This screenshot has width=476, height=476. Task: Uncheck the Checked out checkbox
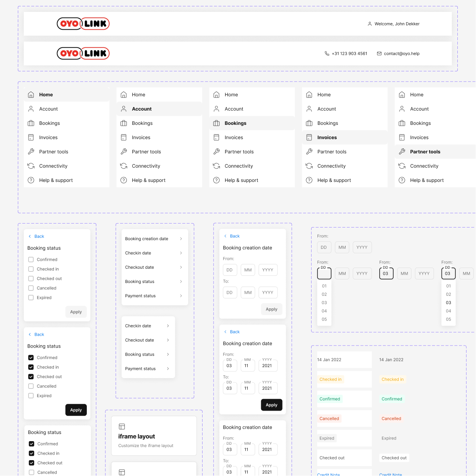[x=31, y=377]
